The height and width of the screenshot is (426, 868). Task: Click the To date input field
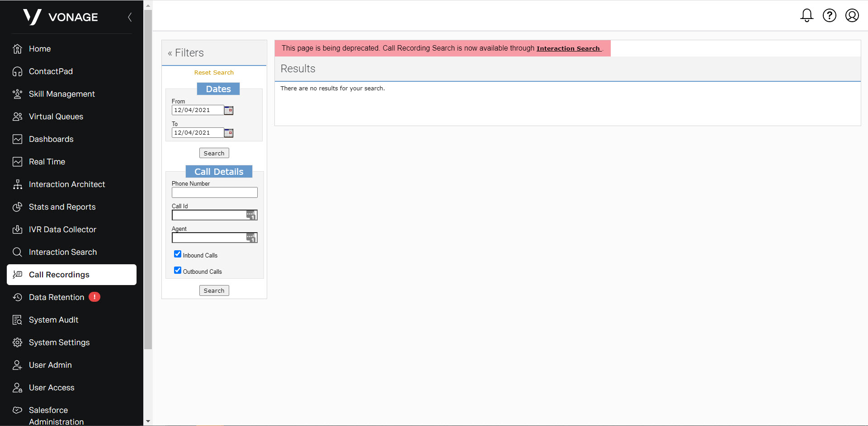pyautogui.click(x=198, y=132)
